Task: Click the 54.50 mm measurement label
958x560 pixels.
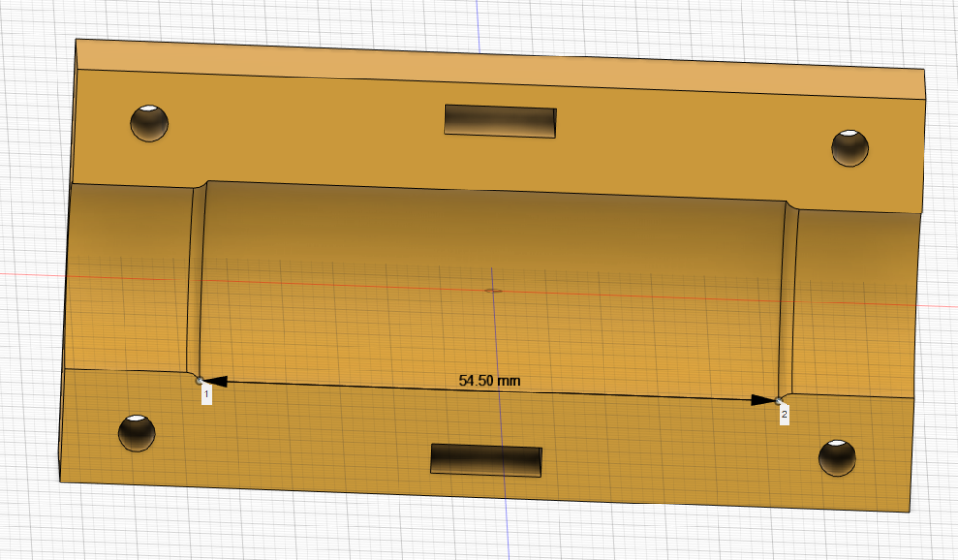Action: [490, 380]
